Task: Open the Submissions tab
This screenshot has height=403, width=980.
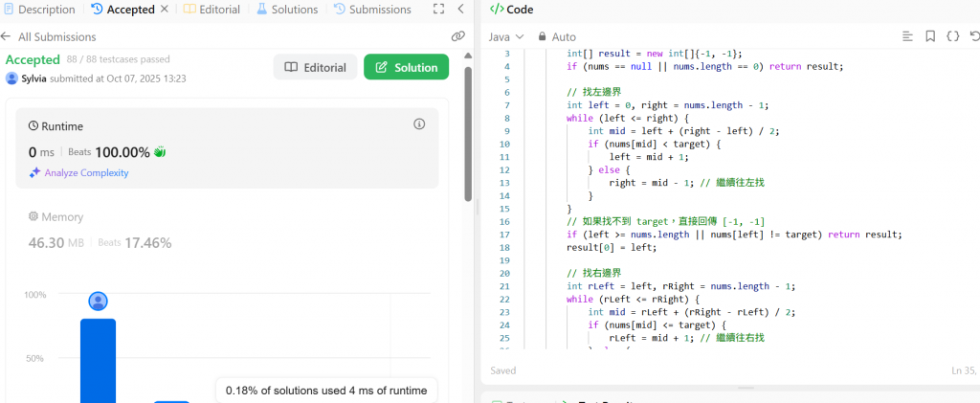Action: (372, 10)
